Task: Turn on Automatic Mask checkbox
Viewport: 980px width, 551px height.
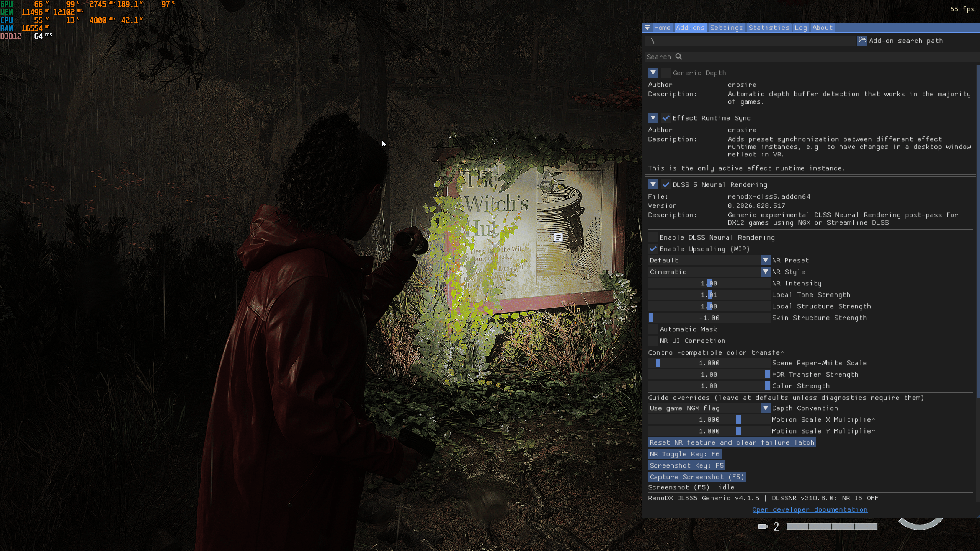Action: pyautogui.click(x=653, y=329)
